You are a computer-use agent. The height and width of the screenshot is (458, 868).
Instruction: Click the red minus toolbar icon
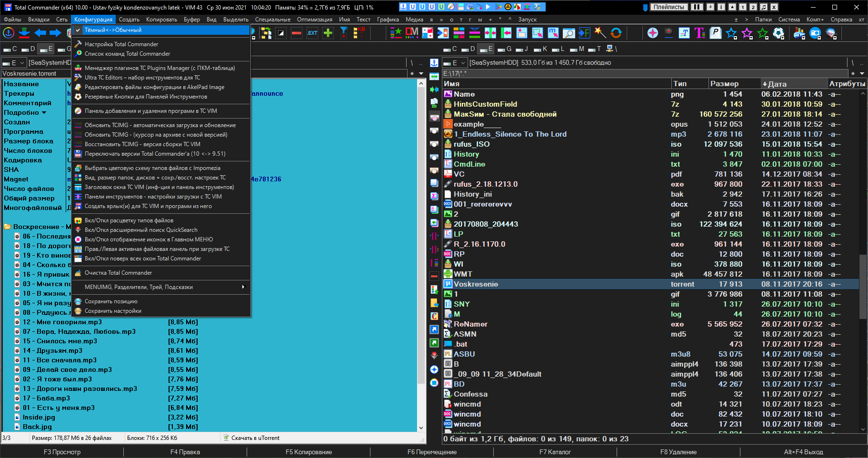[297, 33]
